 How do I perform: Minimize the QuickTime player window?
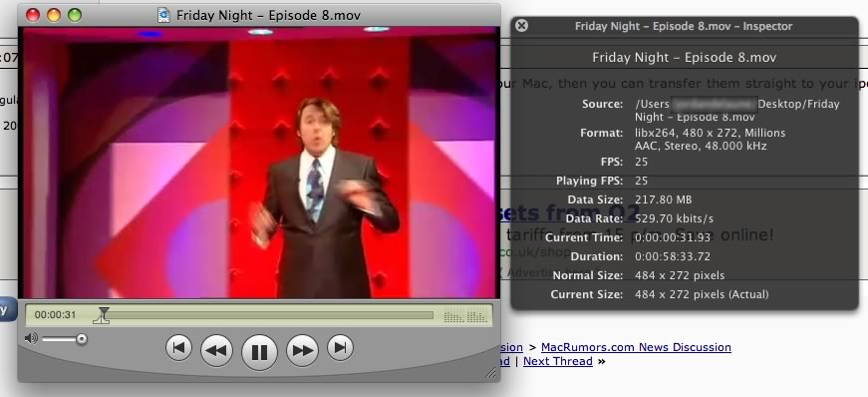54,15
